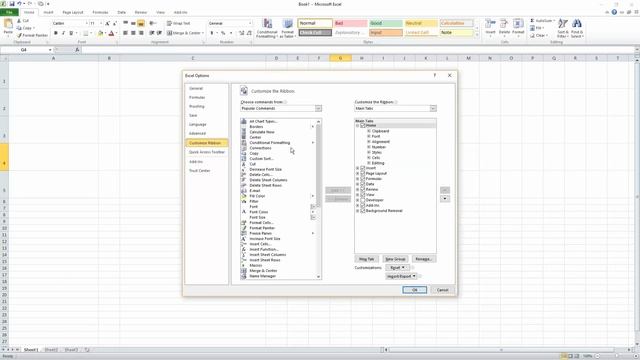Viewport: 640px width, 360px height.
Task: Open Quick Access Toolbar options category
Action: pyautogui.click(x=207, y=152)
